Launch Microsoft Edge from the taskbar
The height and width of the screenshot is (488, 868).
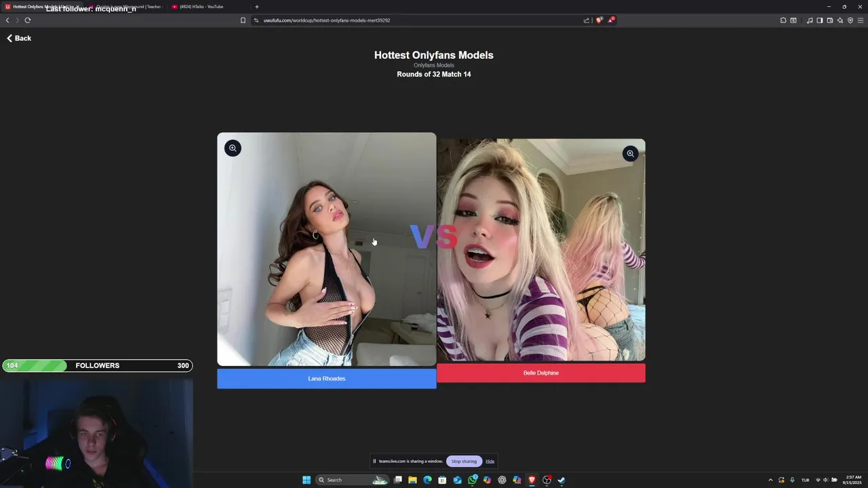click(427, 480)
